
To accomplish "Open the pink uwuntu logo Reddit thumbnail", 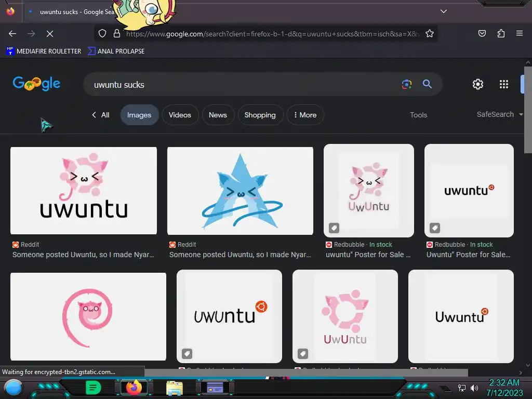I will click(84, 191).
